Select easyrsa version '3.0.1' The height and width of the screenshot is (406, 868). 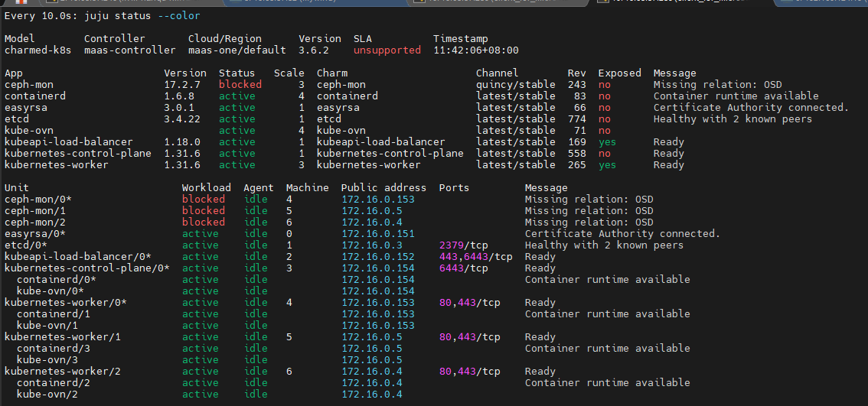(179, 107)
